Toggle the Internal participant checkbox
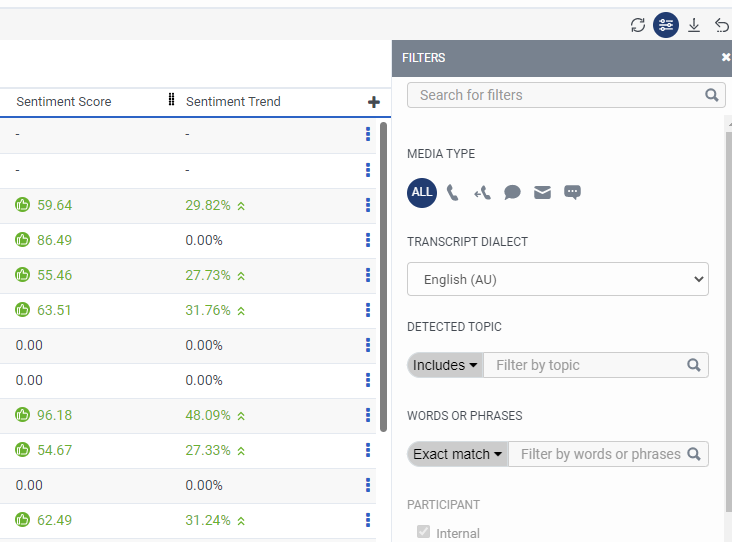Image resolution: width=732 pixels, height=542 pixels. pos(423,531)
